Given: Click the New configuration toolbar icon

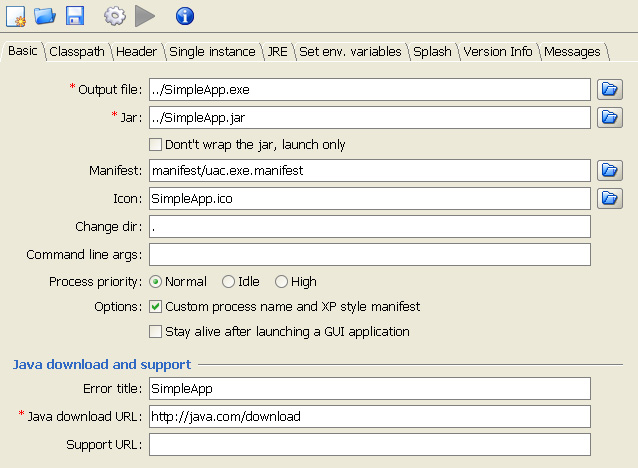Looking at the screenshot, I should click(15, 16).
